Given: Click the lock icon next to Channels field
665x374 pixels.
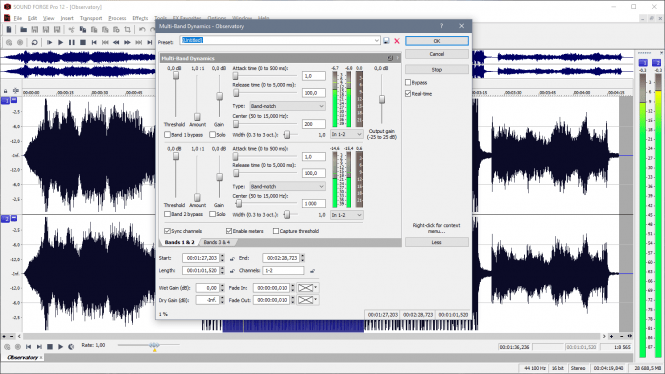Looking at the screenshot, I should (x=313, y=271).
